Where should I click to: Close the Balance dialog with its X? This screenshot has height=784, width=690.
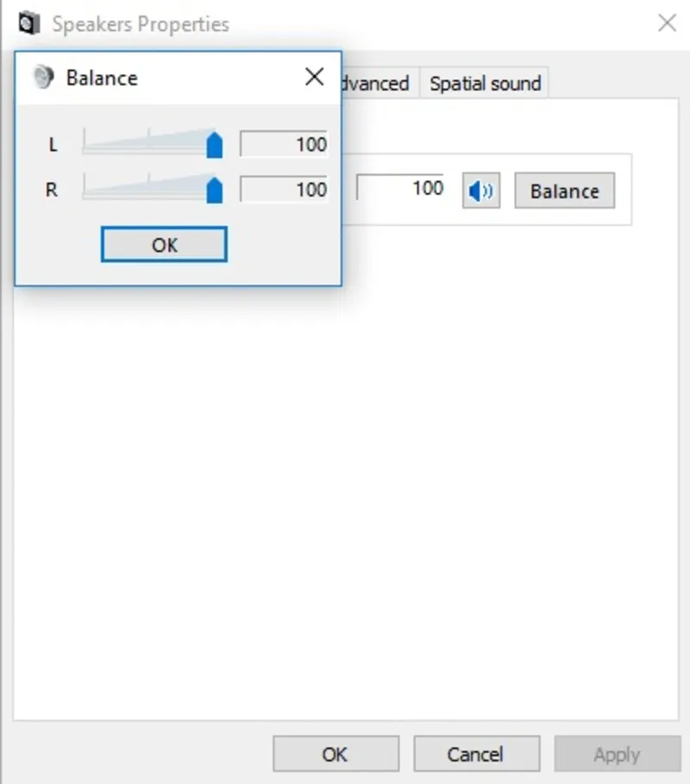point(315,77)
